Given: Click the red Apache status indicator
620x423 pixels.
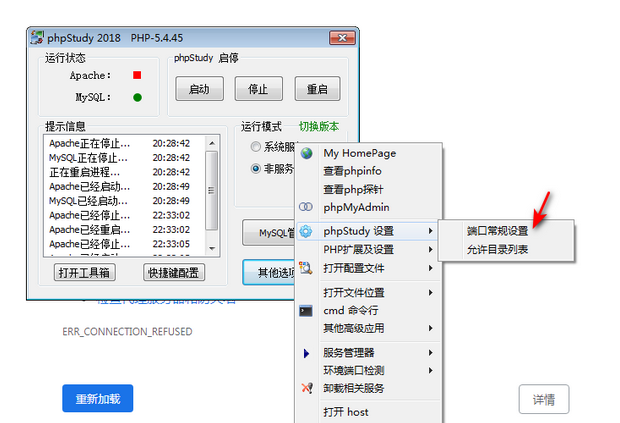Looking at the screenshot, I should point(137,75).
